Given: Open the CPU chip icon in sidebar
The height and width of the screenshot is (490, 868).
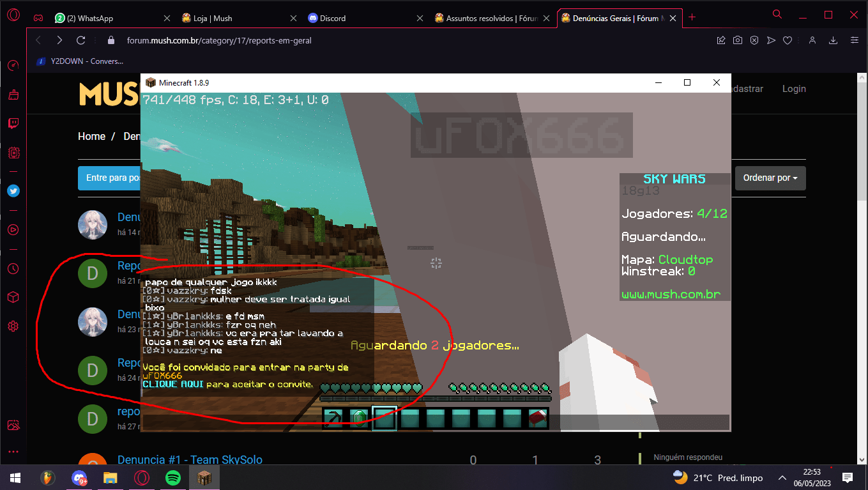Looking at the screenshot, I should point(13,153).
